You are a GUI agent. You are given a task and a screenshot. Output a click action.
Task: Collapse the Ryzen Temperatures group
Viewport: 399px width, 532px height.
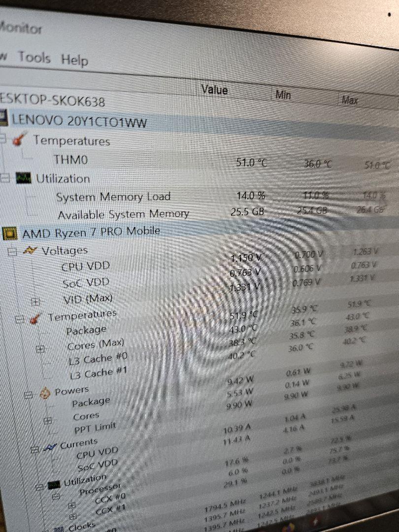coord(20,320)
